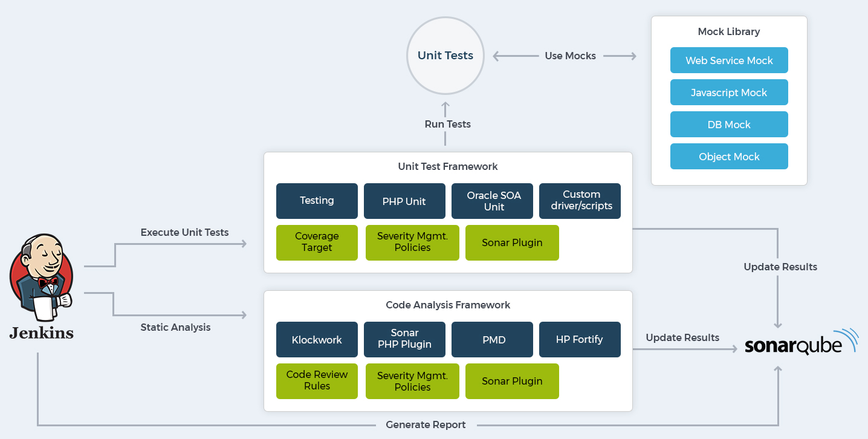This screenshot has height=439, width=868.
Task: Click the Run Tests label
Action: [x=447, y=124]
